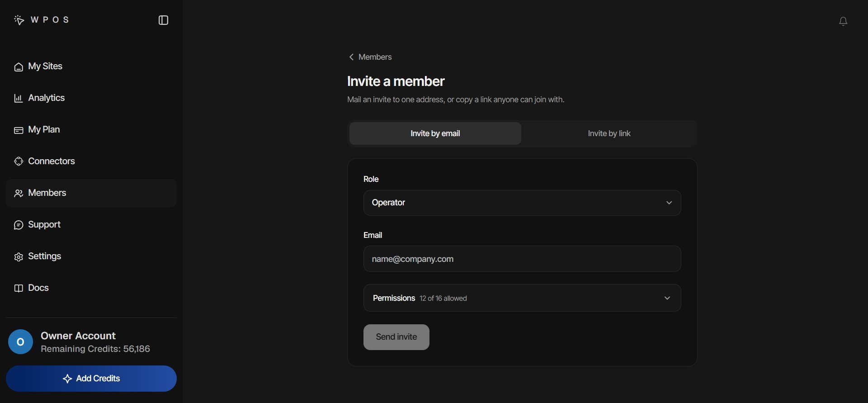Image resolution: width=868 pixels, height=403 pixels.
Task: Focus the Email input field
Action: [522, 259]
